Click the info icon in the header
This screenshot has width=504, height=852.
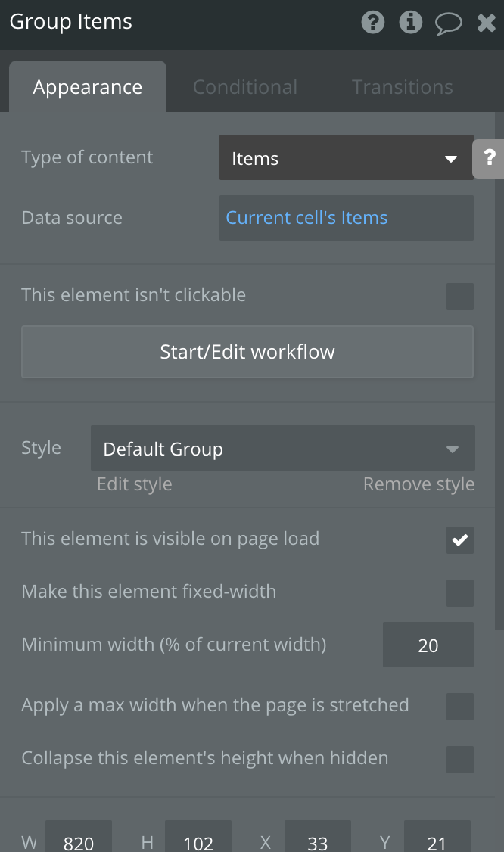click(x=410, y=23)
